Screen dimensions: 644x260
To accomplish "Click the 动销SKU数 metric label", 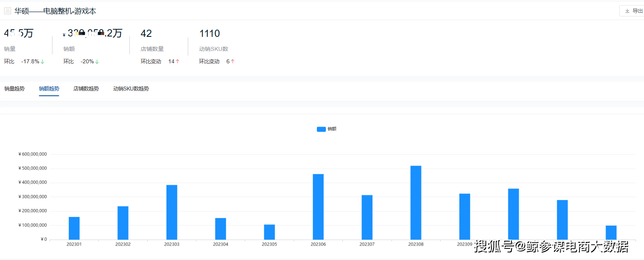I will tap(213, 49).
